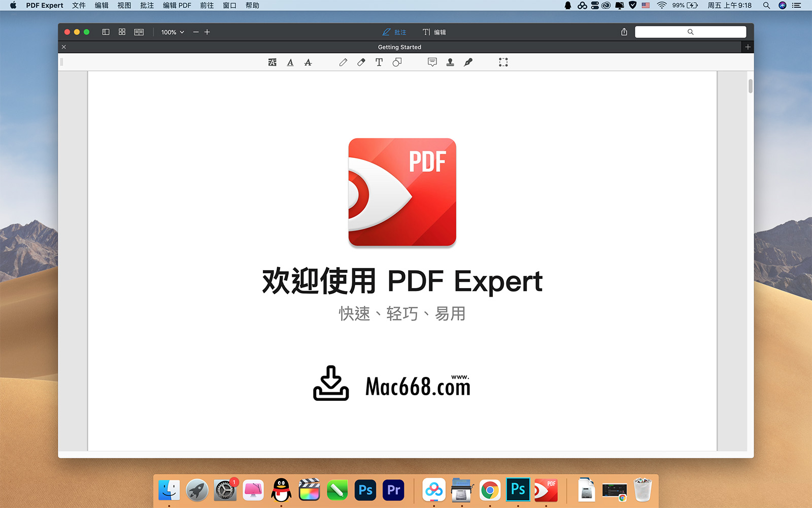The width and height of the screenshot is (812, 508).
Task: Open the 帮助 menu
Action: (253, 6)
